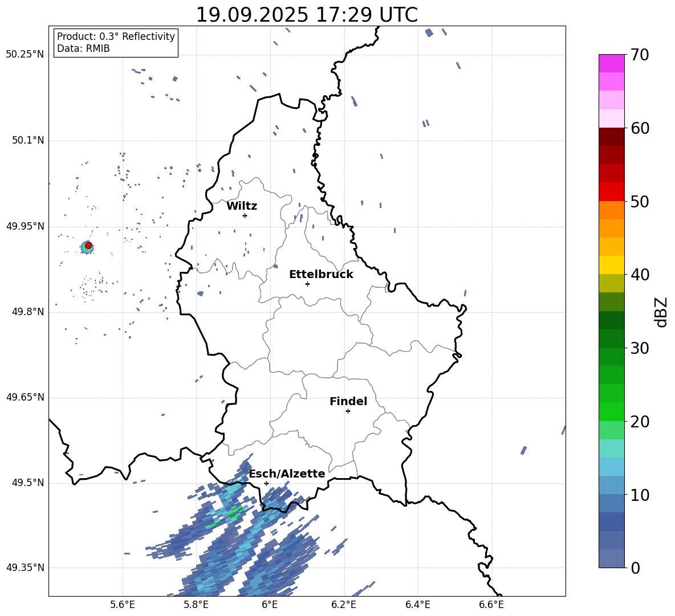Click the "Product: 0.3° Reflectivity" text
The width and height of the screenshot is (675, 616).
[116, 36]
